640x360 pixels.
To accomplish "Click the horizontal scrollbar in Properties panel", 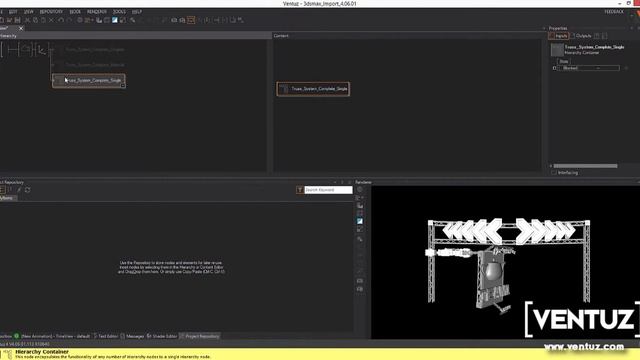I will (x=585, y=166).
